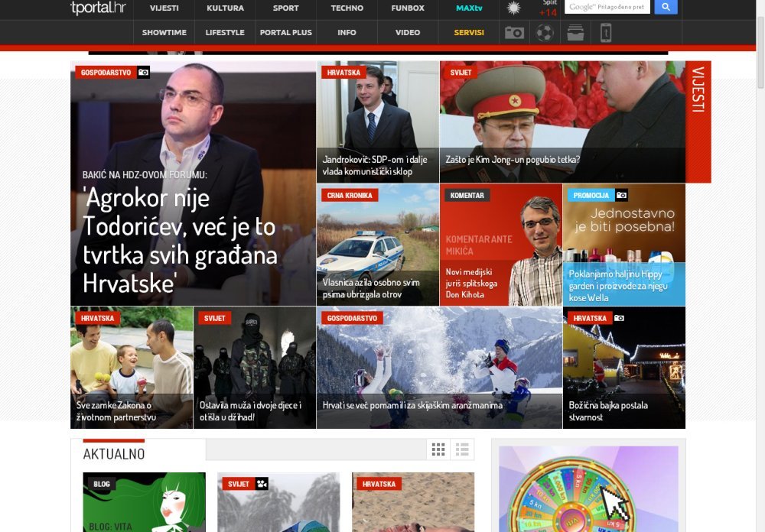Open the LIFESTYLE section
765x532 pixels.
[225, 32]
